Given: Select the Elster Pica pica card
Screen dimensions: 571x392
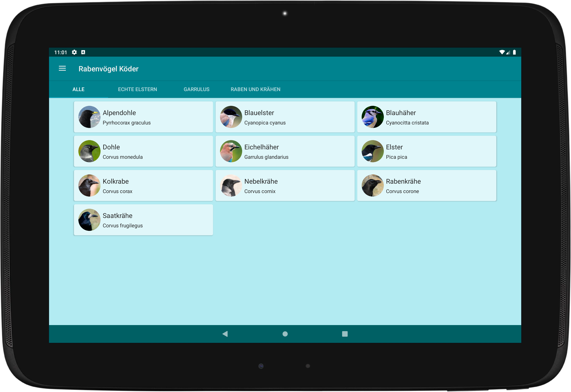Looking at the screenshot, I should click(426, 151).
